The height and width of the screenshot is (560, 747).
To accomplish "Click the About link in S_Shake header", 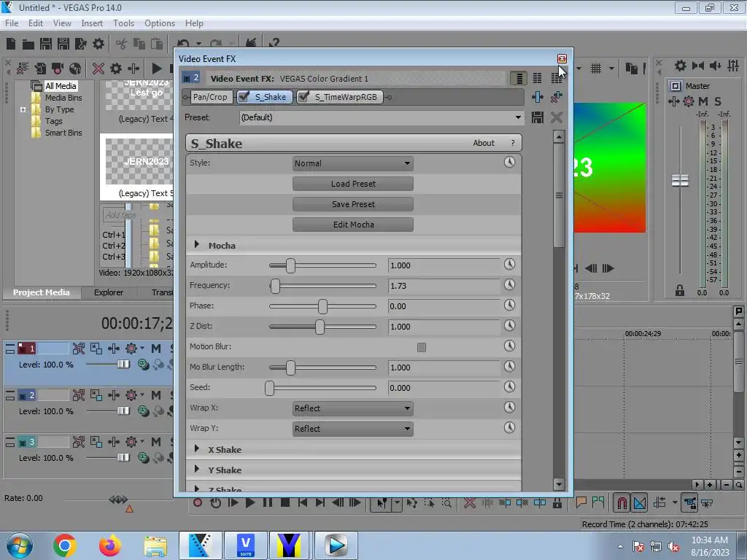I will [484, 143].
